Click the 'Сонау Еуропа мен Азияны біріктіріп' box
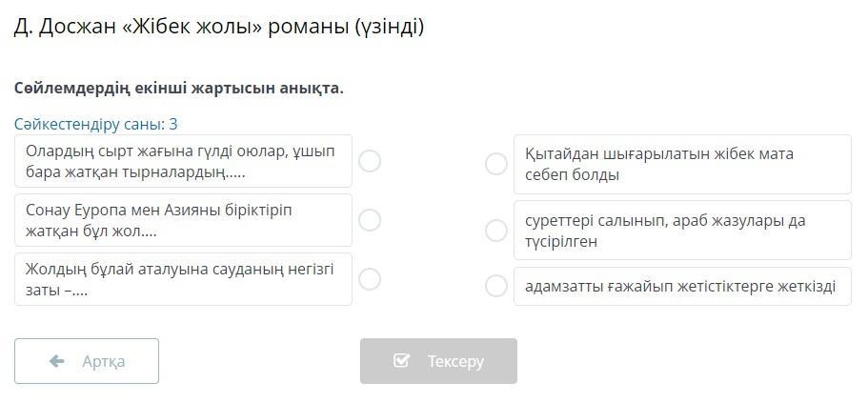This screenshot has width=868, height=403. (x=183, y=220)
